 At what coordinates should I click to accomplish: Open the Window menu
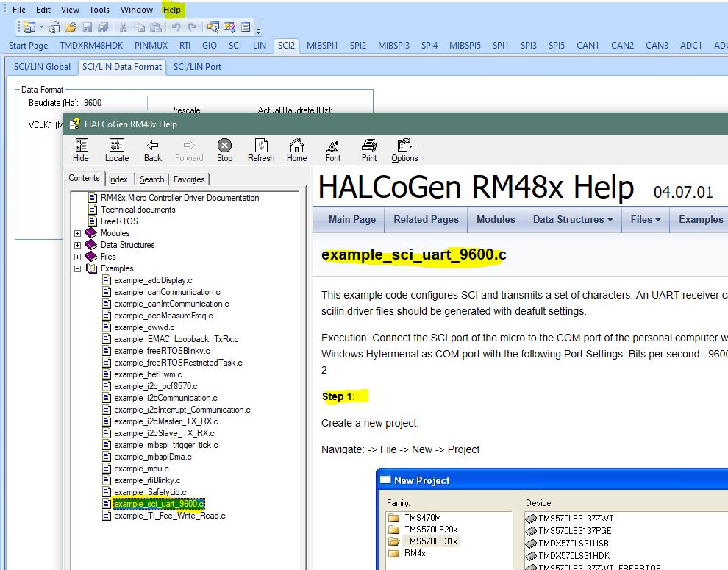(137, 10)
